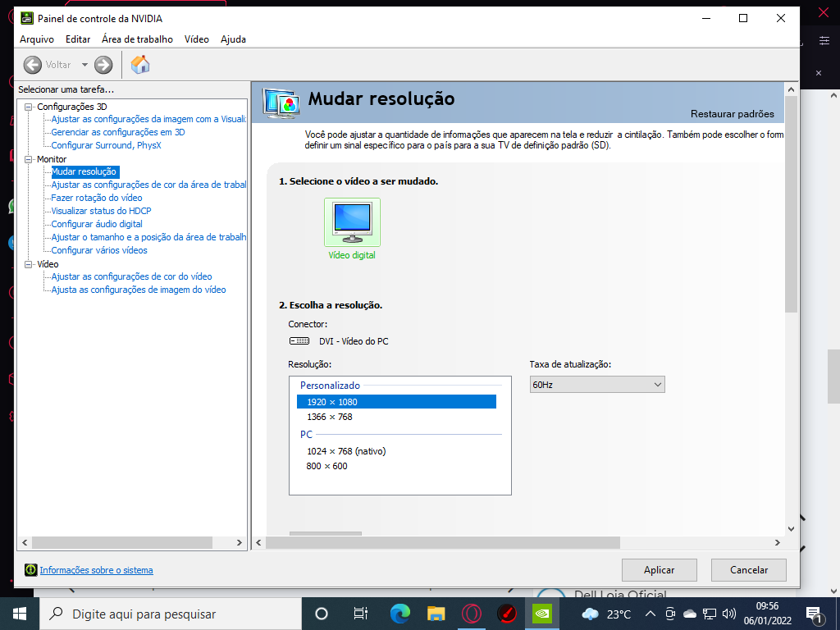The height and width of the screenshot is (630, 840).
Task: Open Task View on the taskbar
Action: coord(361,614)
